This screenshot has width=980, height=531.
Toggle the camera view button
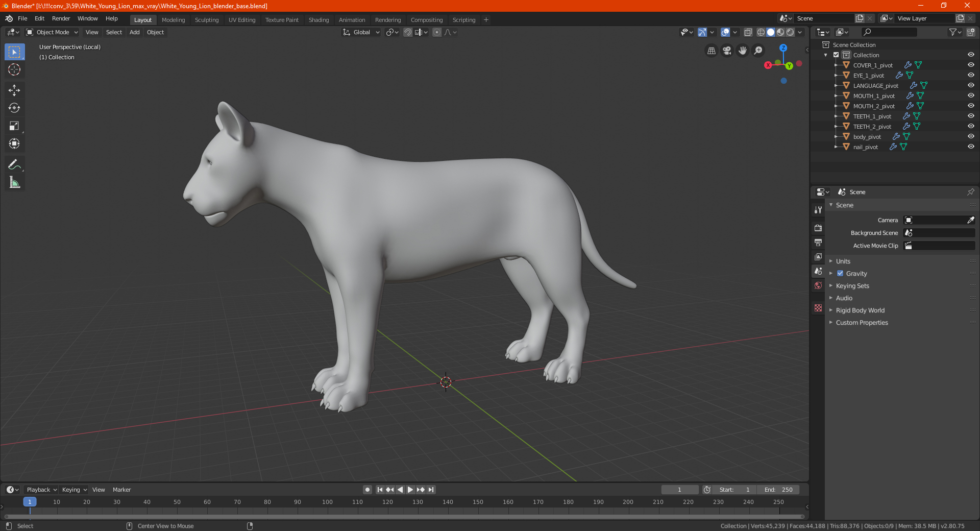click(727, 51)
